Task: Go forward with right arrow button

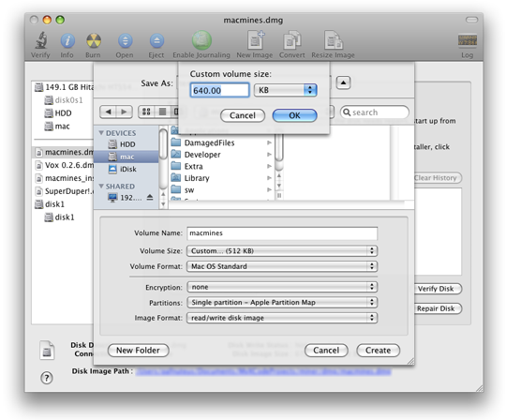Action: coord(125,112)
